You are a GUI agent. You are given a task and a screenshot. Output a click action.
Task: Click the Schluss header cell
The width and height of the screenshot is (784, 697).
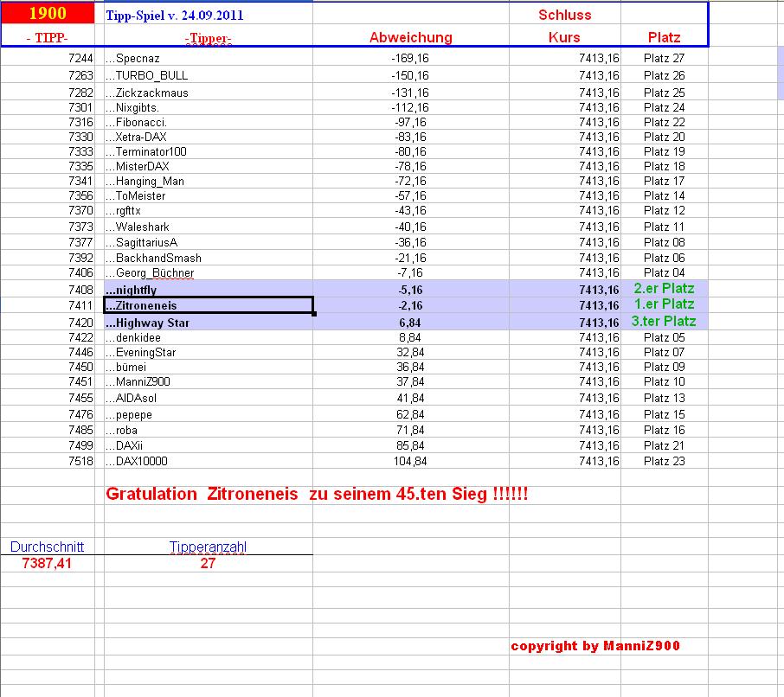click(x=564, y=15)
